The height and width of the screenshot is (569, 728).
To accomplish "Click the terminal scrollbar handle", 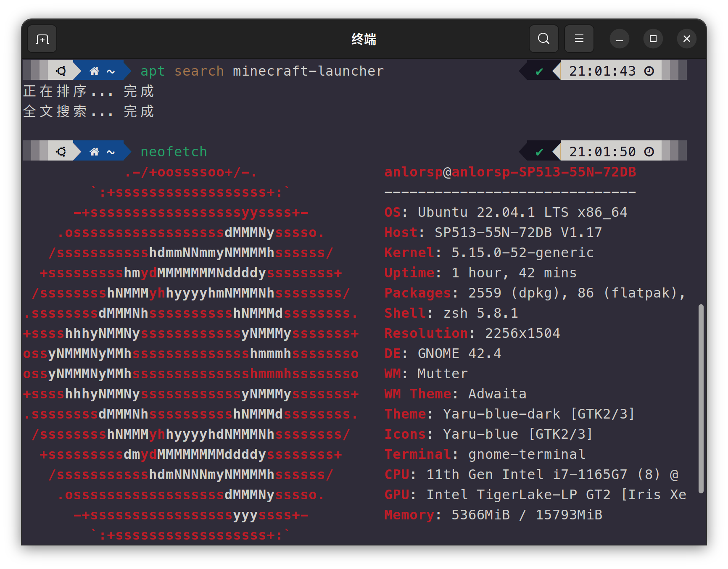I will pos(701,398).
